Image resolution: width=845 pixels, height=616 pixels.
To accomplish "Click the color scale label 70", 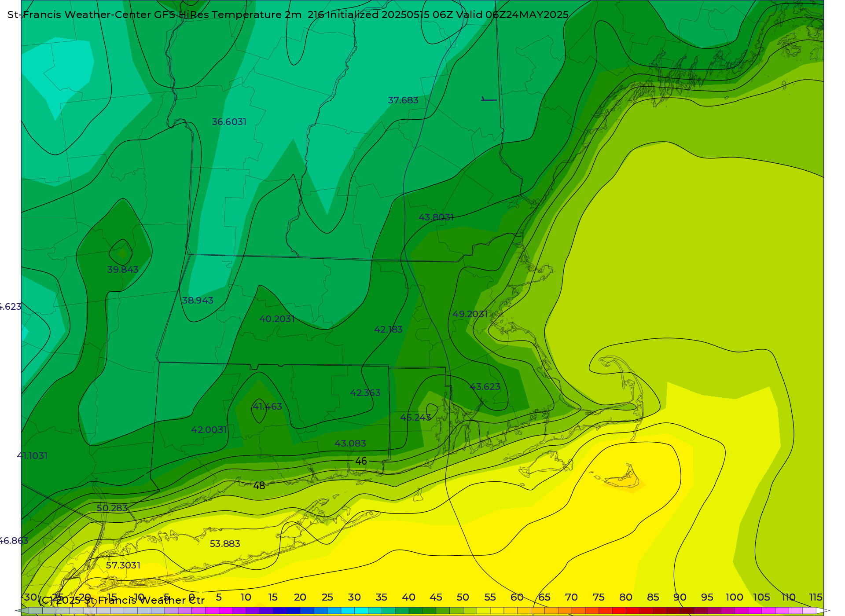I will (571, 597).
